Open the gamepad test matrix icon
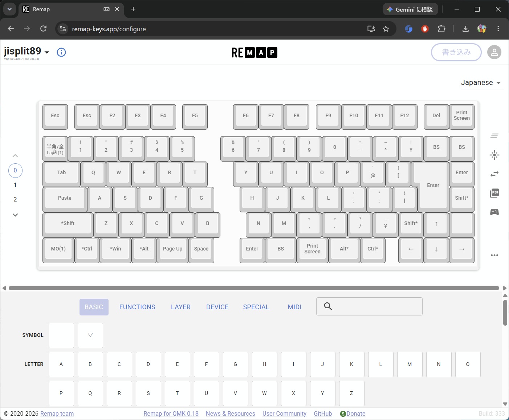Image resolution: width=509 pixels, height=420 pixels. 494,212
